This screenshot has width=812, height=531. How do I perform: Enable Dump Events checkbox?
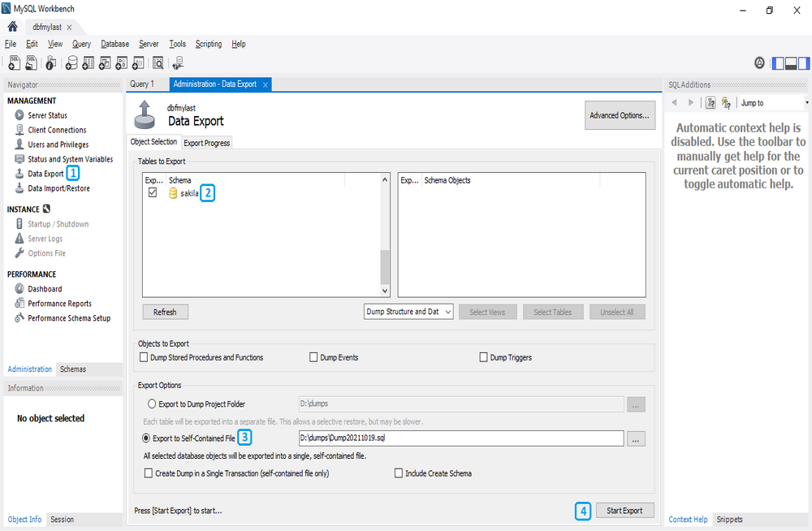313,357
